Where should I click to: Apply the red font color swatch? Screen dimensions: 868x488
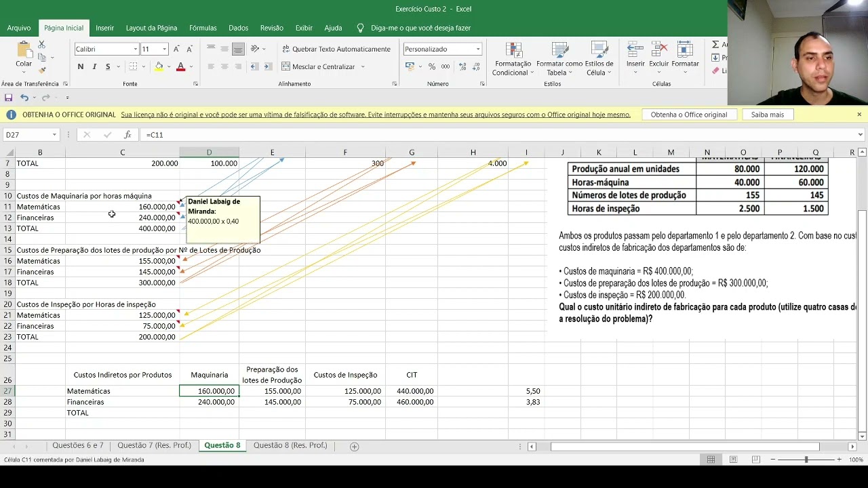(180, 66)
